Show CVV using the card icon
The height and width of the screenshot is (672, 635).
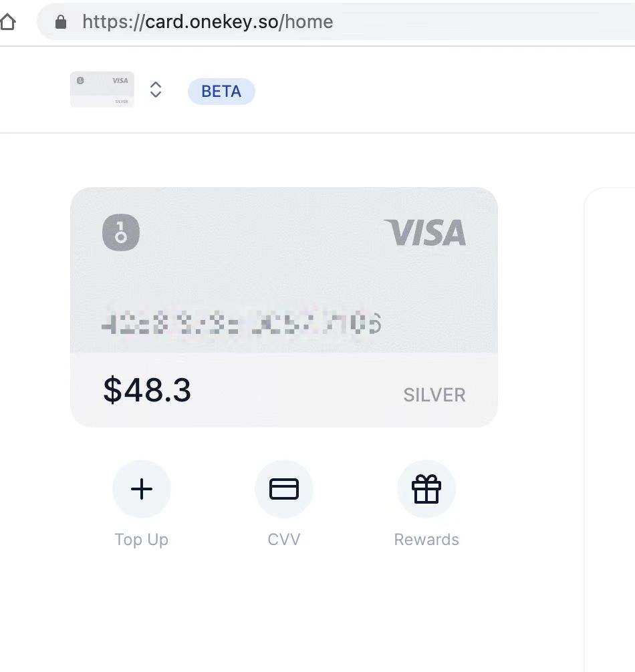[284, 489]
